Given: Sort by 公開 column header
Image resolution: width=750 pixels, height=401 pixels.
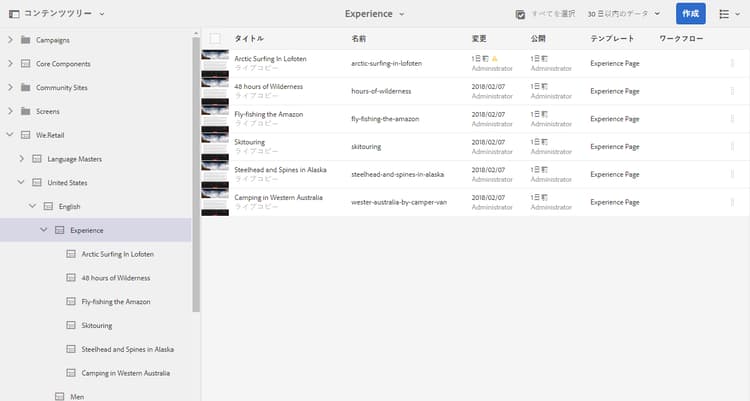Looking at the screenshot, I should click(x=538, y=38).
